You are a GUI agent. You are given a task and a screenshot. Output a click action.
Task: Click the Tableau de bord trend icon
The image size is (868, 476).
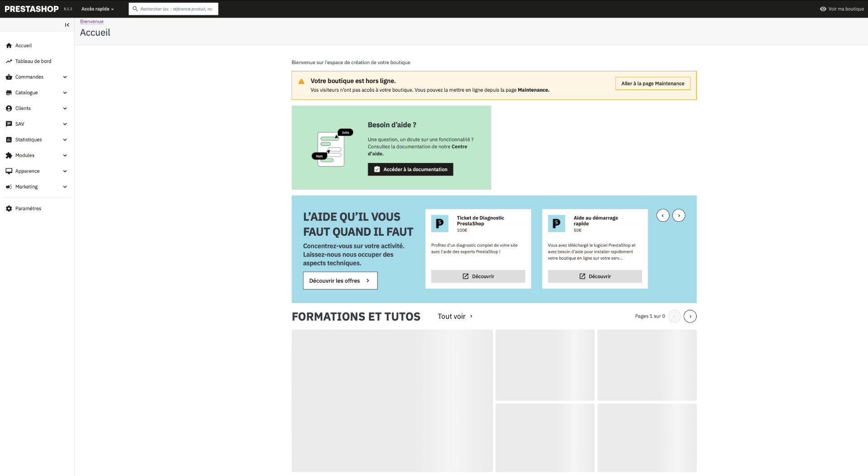click(9, 61)
